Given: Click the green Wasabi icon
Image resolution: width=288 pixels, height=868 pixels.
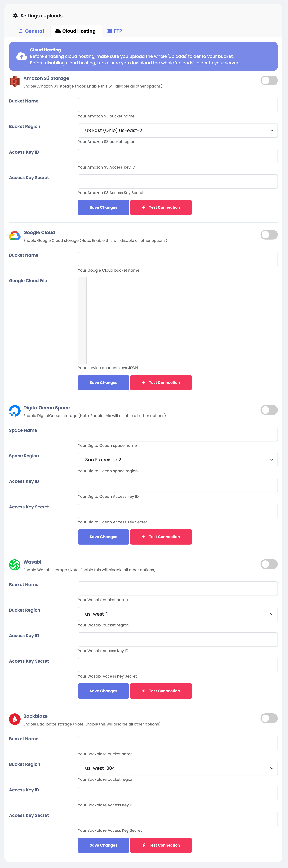Looking at the screenshot, I should 15,564.
